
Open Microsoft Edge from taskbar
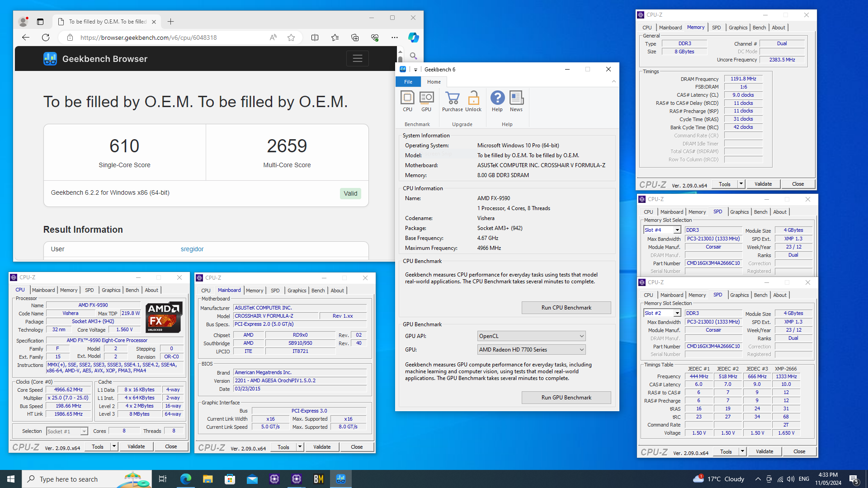coord(186,479)
